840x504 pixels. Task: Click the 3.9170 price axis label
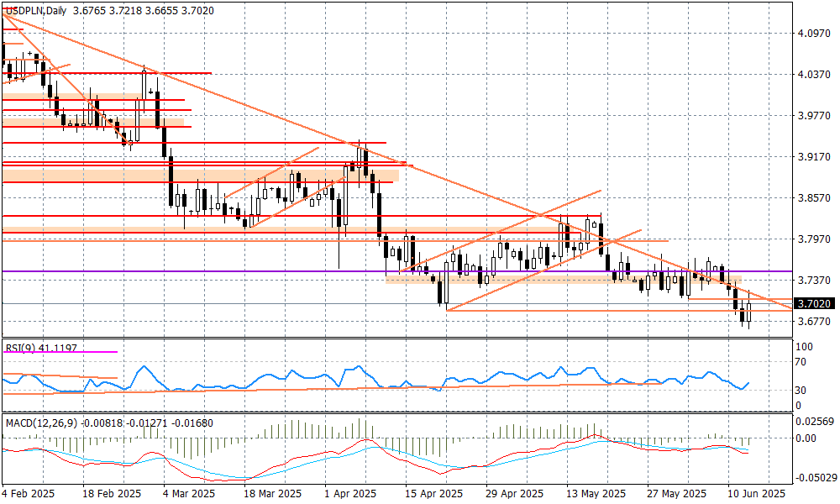click(814, 157)
